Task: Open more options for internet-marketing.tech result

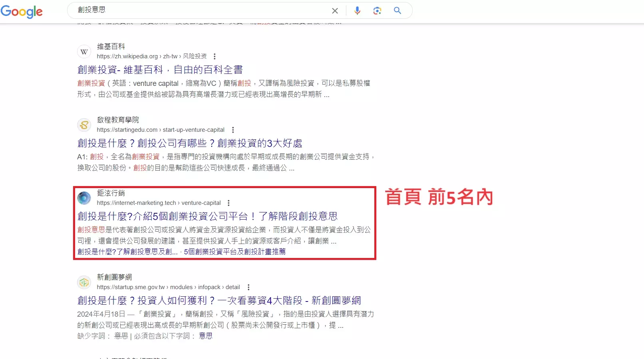Action: (x=229, y=203)
